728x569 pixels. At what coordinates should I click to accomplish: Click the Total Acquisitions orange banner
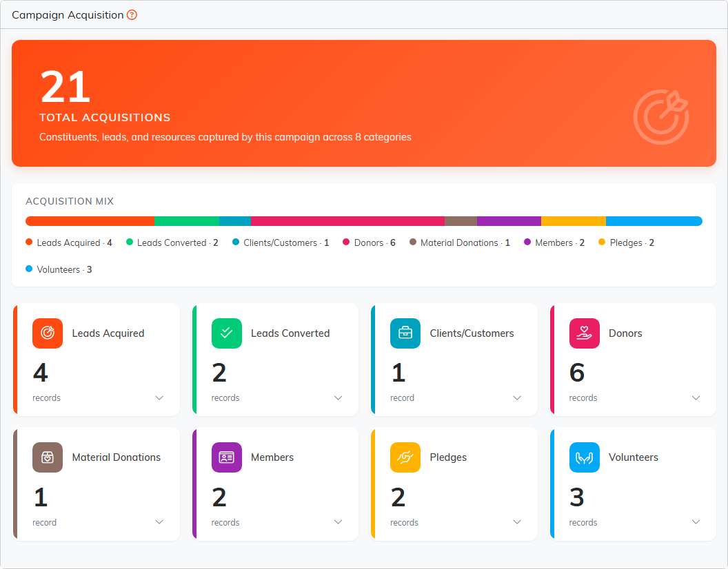pyautogui.click(x=363, y=103)
